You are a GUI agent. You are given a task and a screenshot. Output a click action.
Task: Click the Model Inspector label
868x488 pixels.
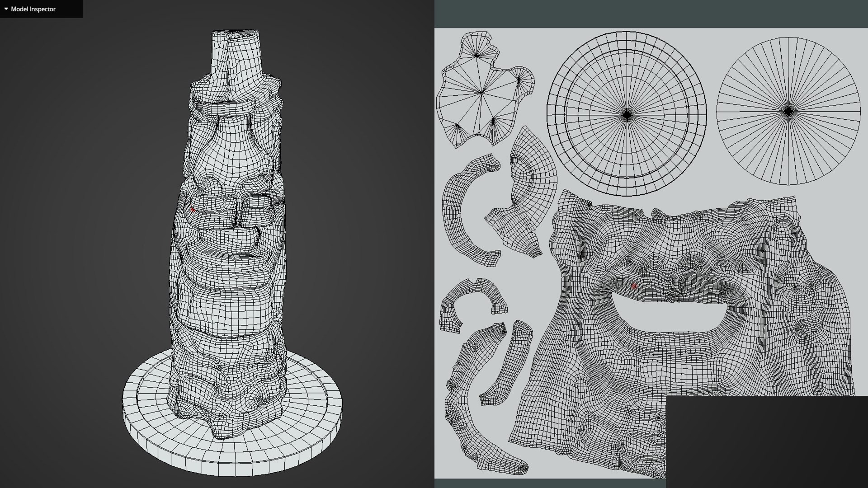33,9
